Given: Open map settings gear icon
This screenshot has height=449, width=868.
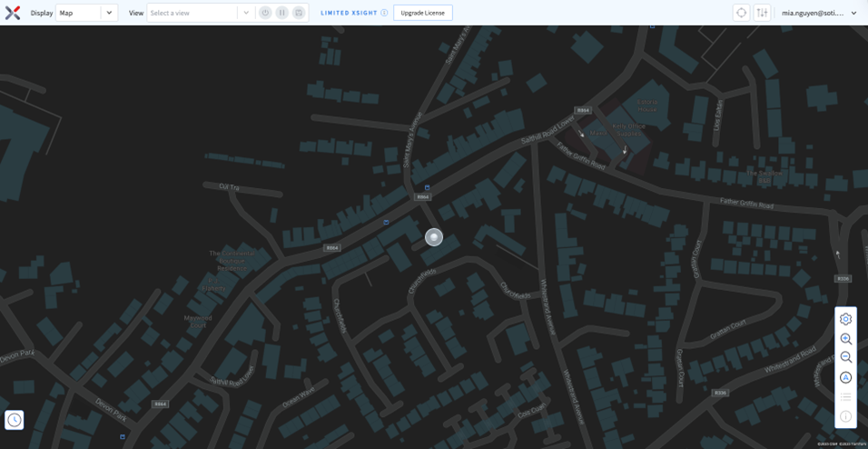Looking at the screenshot, I should (845, 319).
